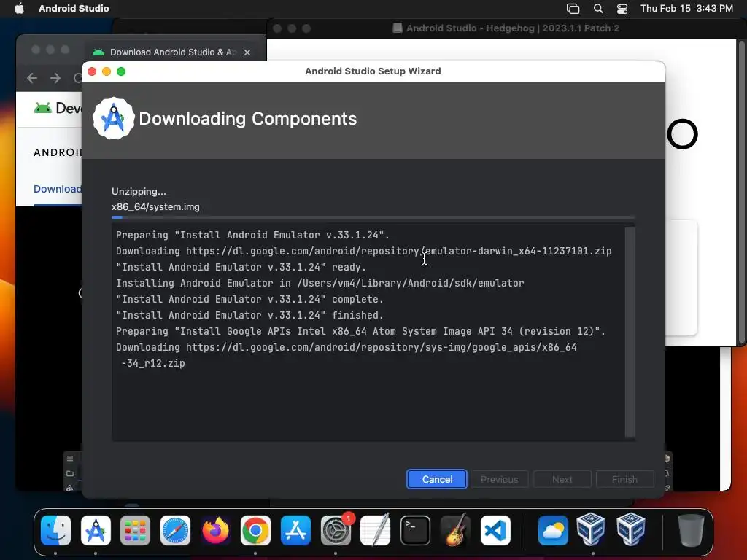Open the Weather app from the dock
Screen dimensions: 747x560
coord(553,530)
